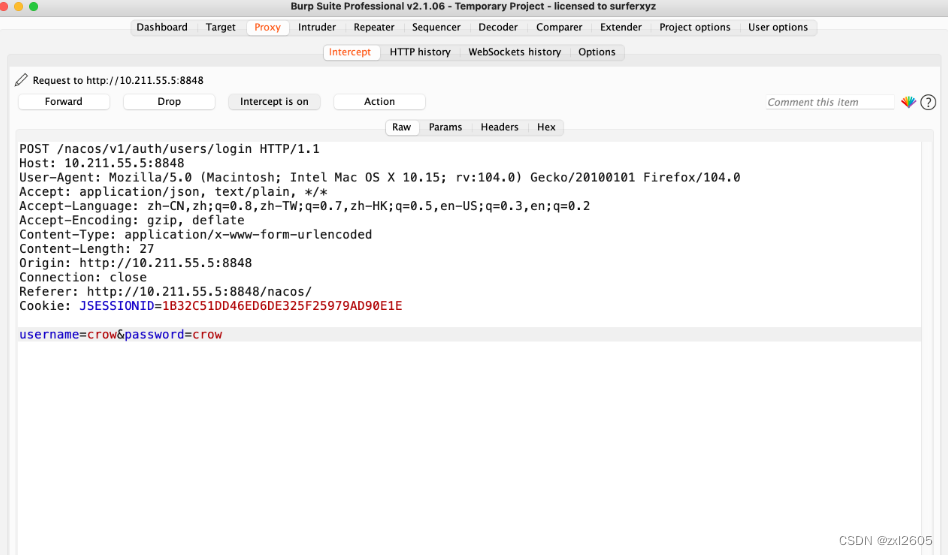948x555 pixels.
Task: Switch to Raw message view
Action: pyautogui.click(x=401, y=127)
